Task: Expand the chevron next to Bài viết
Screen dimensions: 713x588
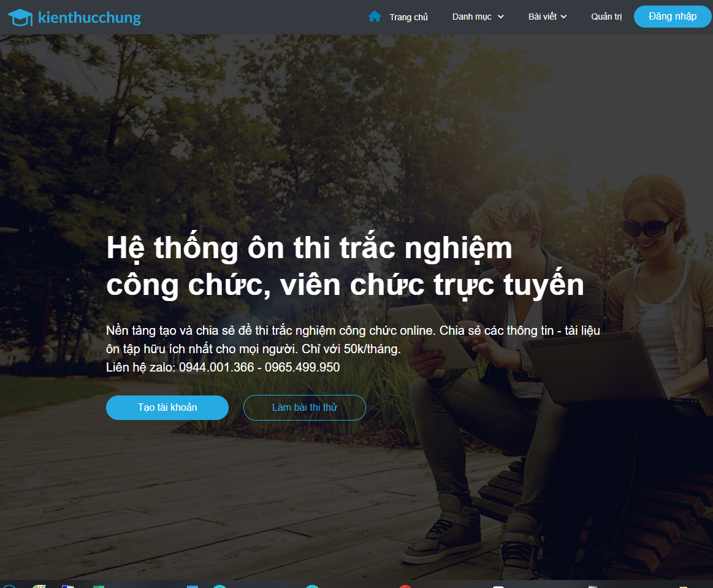Action: coord(563,17)
